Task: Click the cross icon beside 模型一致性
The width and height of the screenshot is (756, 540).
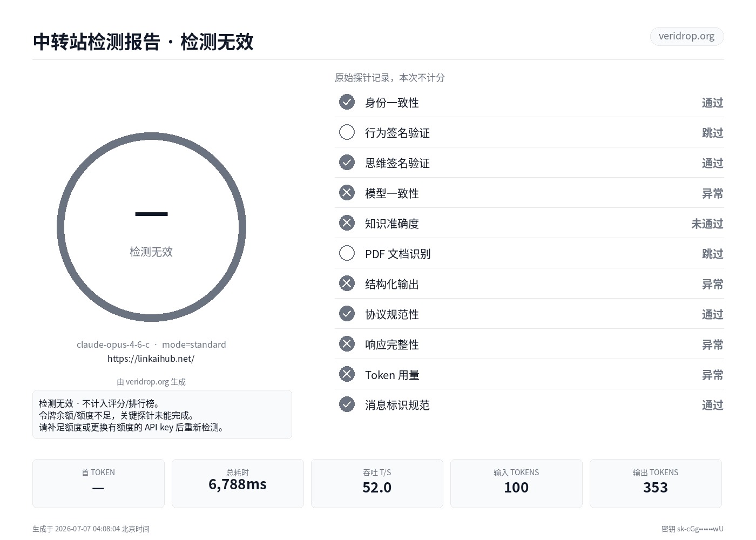Action: (x=347, y=193)
